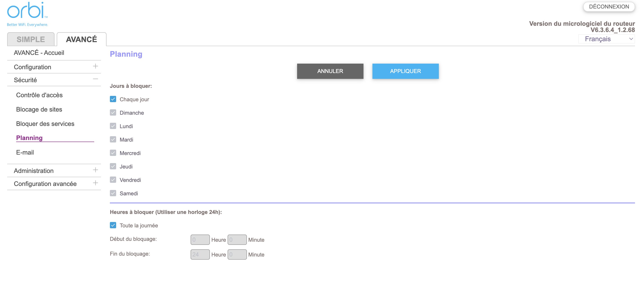The width and height of the screenshot is (644, 306).
Task: Click the ANNULER button
Action: pyautogui.click(x=330, y=71)
